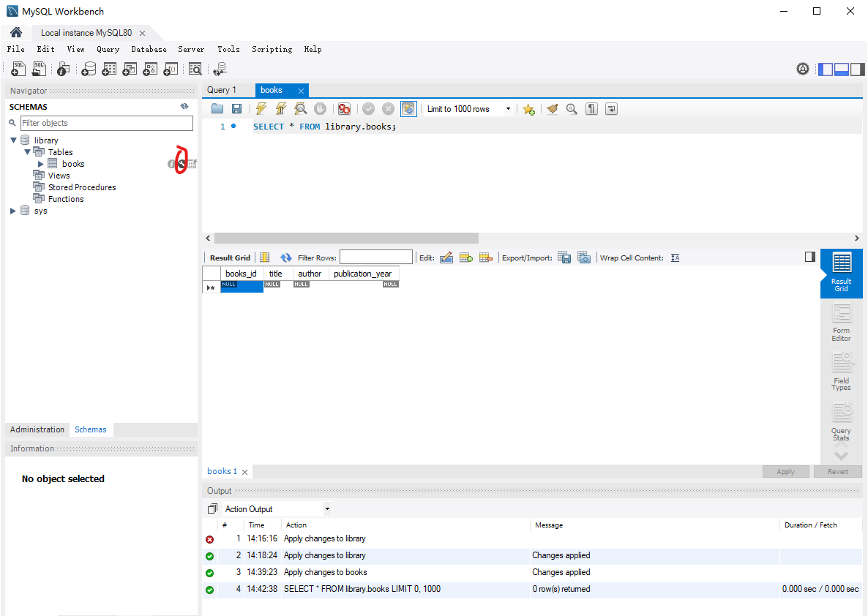Open Workbench preferences gear icon
This screenshot has width=868, height=616.
[803, 69]
